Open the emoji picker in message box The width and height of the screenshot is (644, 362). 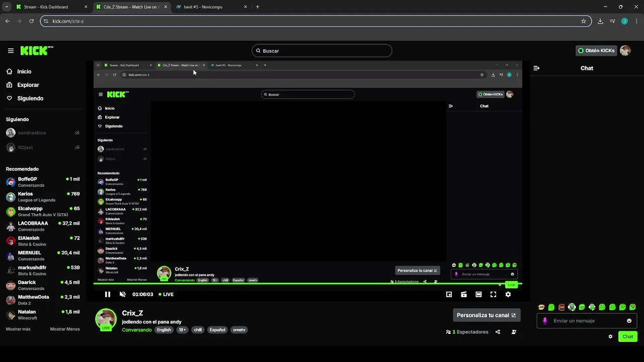629,321
